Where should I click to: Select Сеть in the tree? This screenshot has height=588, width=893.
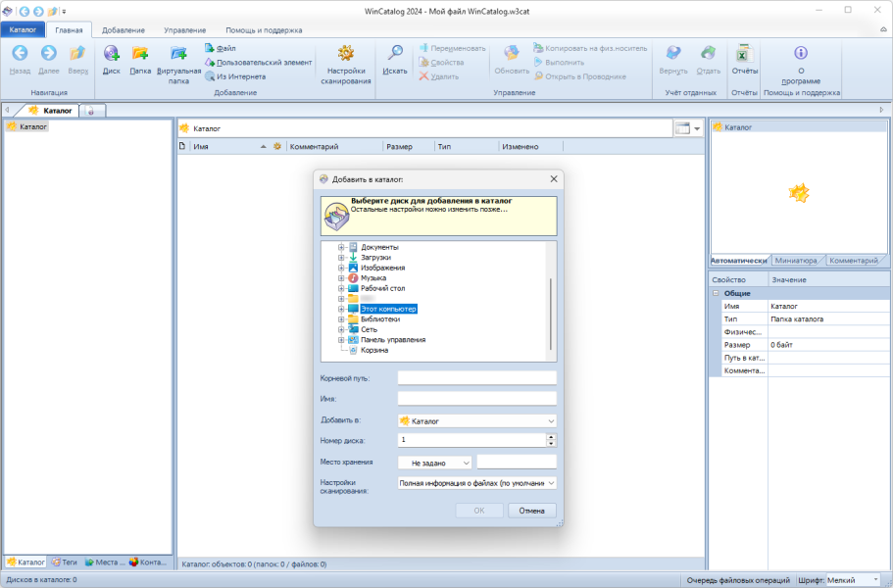click(369, 329)
